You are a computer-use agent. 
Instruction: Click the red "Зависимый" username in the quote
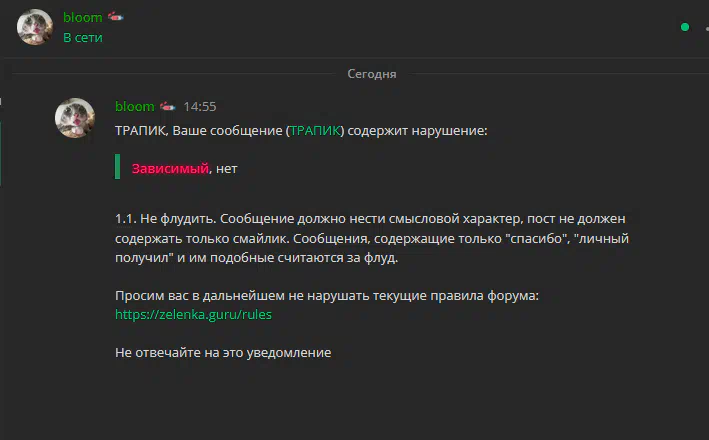(x=170, y=169)
